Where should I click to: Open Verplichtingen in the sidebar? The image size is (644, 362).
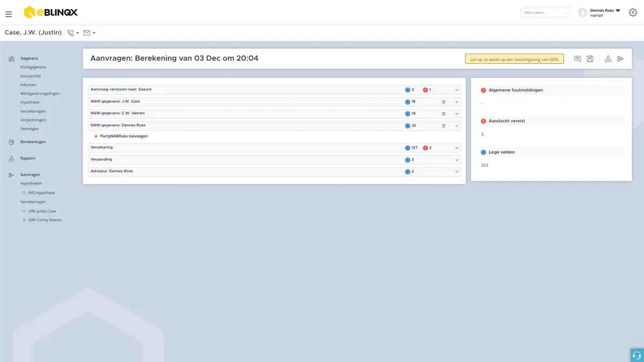point(33,120)
